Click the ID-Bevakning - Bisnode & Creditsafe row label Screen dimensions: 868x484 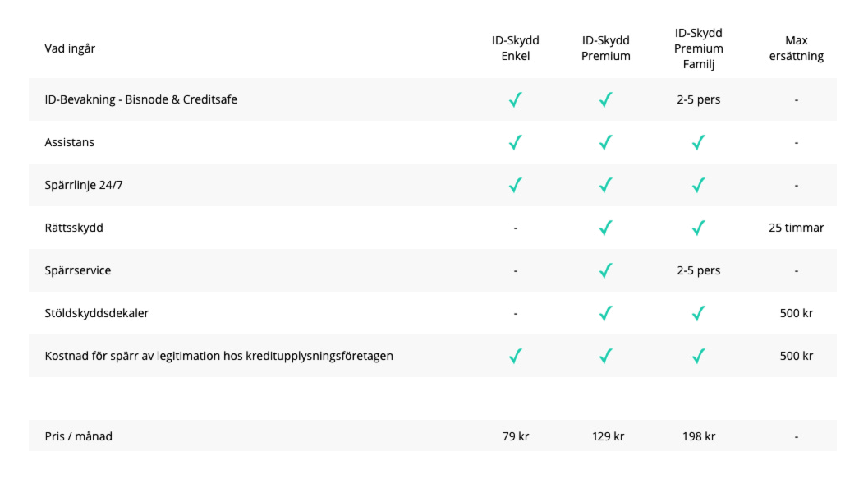pyautogui.click(x=140, y=99)
